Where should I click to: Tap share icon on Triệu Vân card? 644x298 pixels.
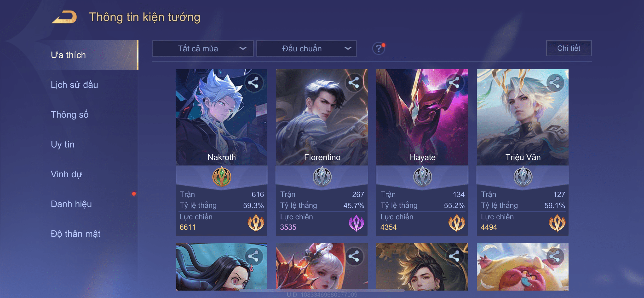pyautogui.click(x=555, y=83)
